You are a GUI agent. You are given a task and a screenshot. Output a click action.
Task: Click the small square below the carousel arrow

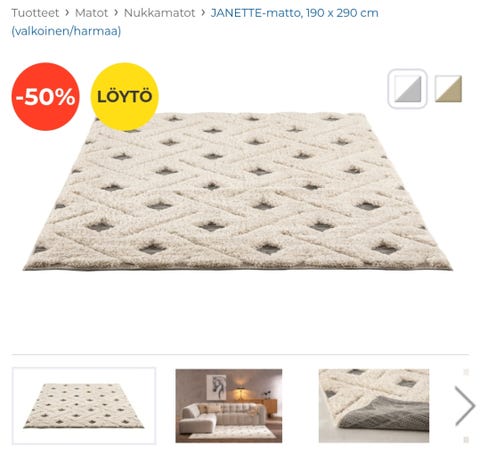[x=466, y=440]
